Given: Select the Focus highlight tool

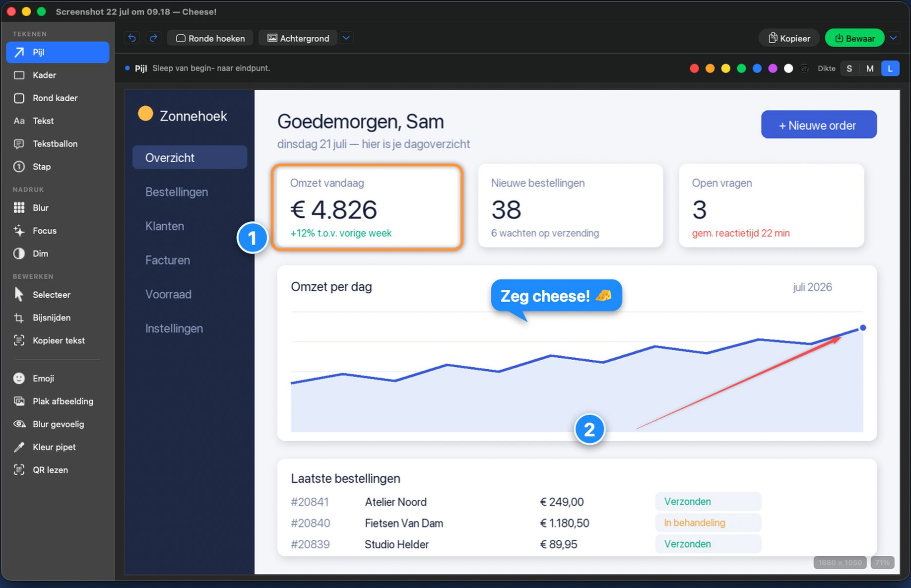Looking at the screenshot, I should point(58,230).
